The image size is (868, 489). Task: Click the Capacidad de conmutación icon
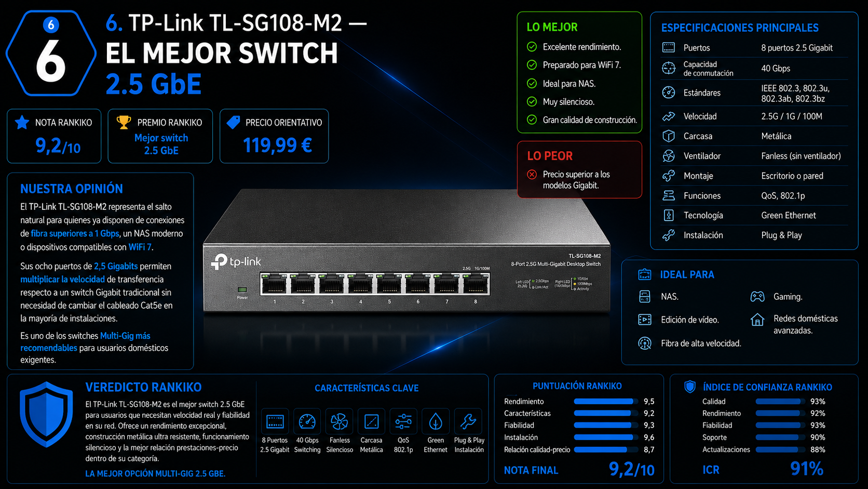pyautogui.click(x=669, y=68)
